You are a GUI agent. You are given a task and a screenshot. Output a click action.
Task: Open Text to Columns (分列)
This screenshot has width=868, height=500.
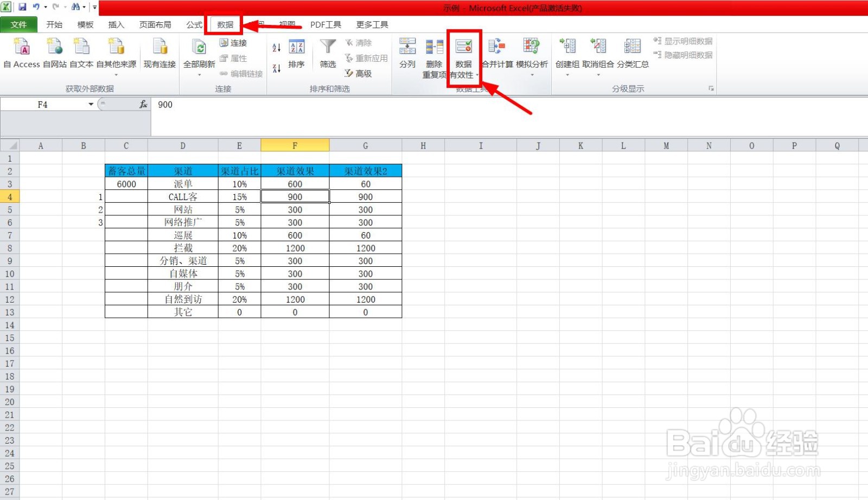407,53
